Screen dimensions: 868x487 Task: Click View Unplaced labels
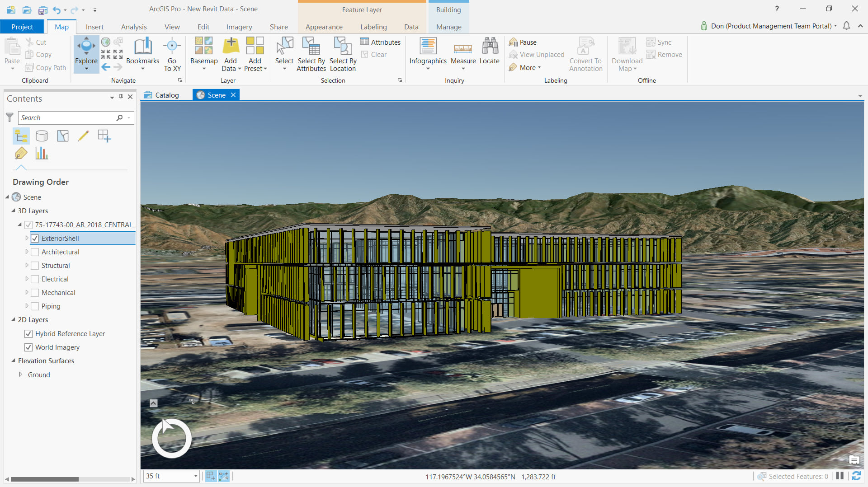pos(537,55)
